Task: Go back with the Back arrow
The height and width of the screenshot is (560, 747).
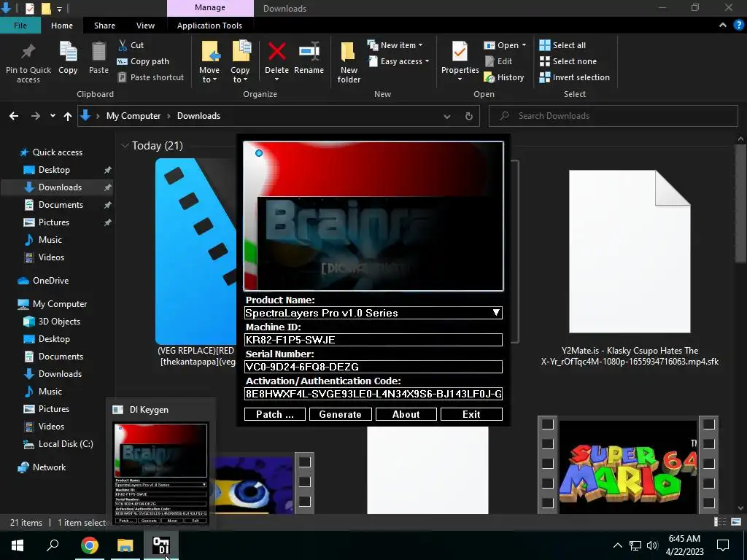Action: (14, 116)
